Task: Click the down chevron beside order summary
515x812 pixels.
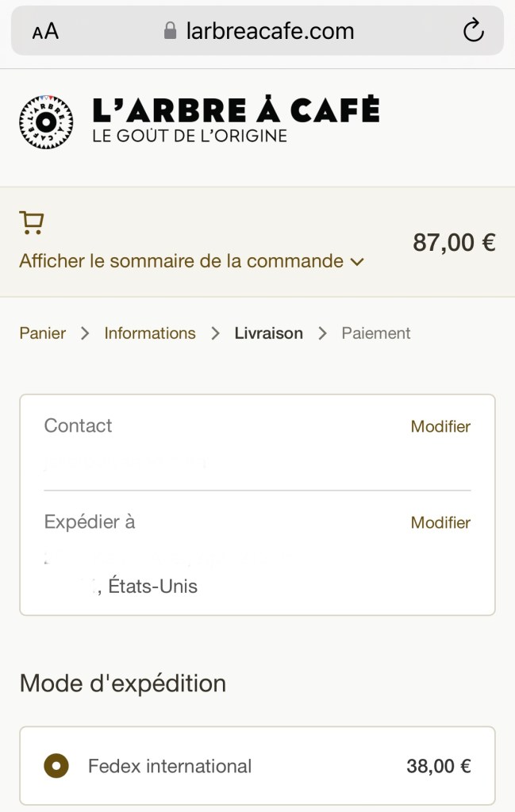Action: (357, 262)
